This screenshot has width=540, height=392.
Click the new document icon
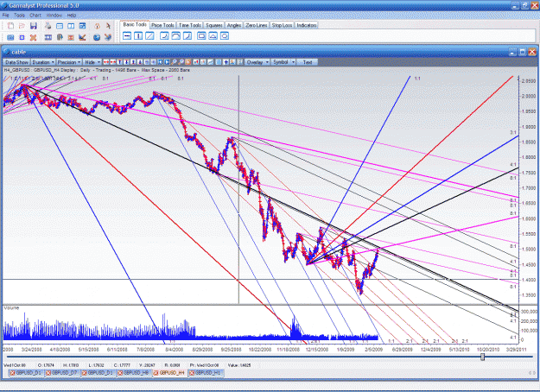coord(10,26)
